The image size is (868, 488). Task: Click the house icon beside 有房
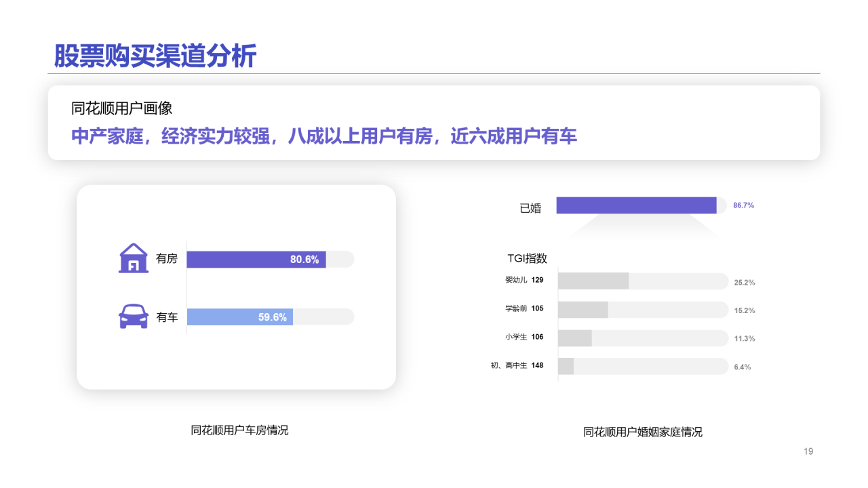(134, 258)
